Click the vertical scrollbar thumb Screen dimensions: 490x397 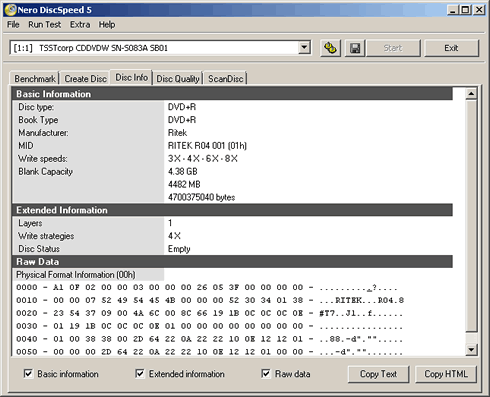[x=471, y=216]
